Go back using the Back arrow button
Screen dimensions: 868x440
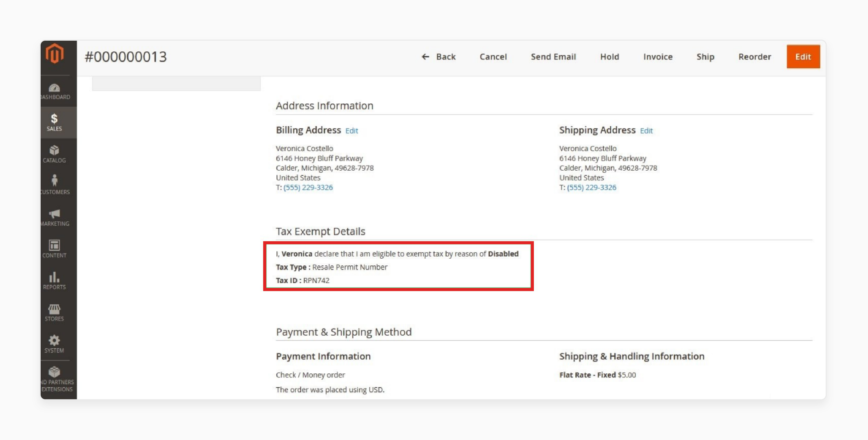click(x=438, y=57)
